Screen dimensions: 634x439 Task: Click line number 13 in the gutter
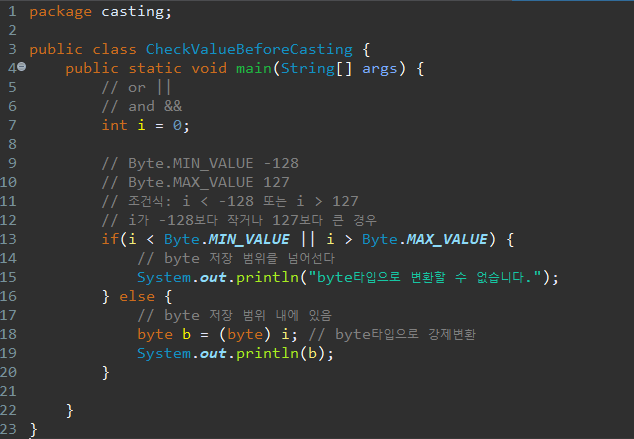click(x=8, y=239)
